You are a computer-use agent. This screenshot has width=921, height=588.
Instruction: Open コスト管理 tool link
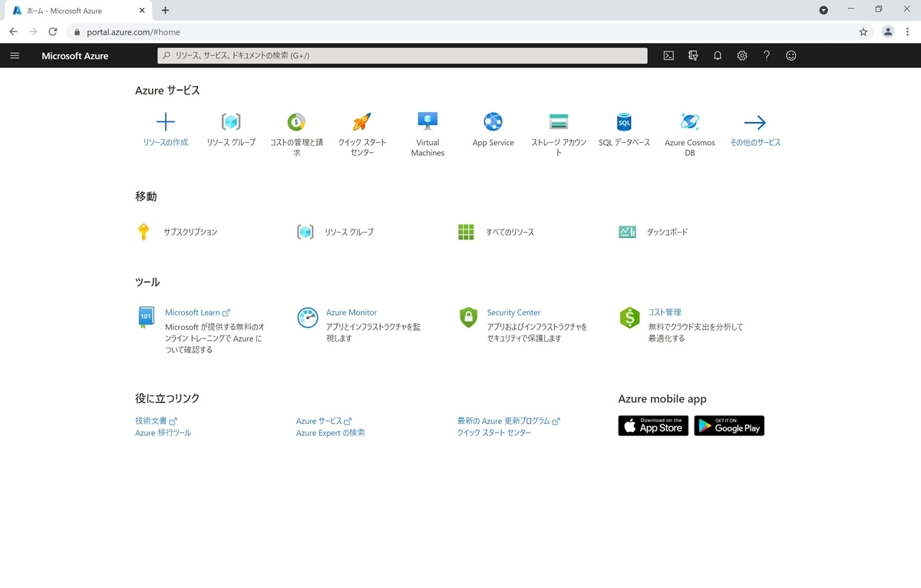tap(665, 312)
